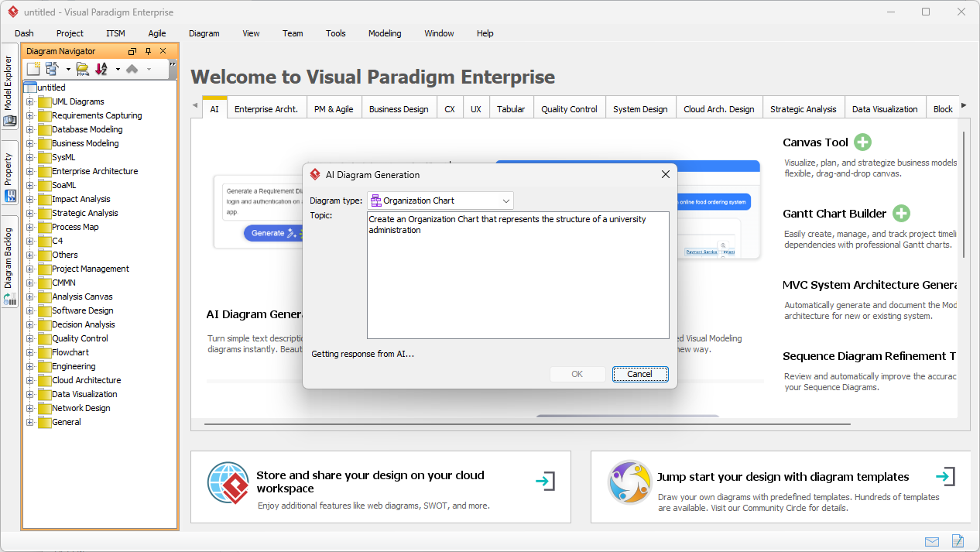Click inside the Topic text field

517,275
